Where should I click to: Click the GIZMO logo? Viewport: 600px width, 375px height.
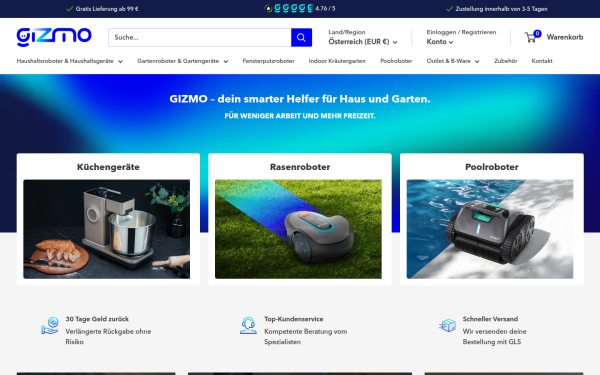click(x=54, y=37)
